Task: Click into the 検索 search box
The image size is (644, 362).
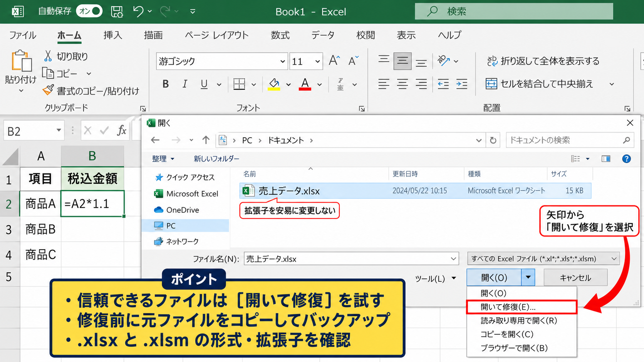Action: [514, 11]
